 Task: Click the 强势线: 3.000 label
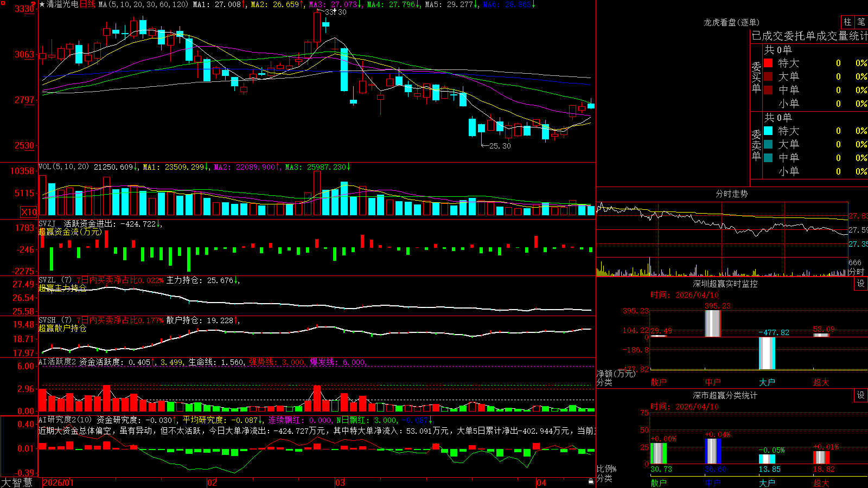277,362
